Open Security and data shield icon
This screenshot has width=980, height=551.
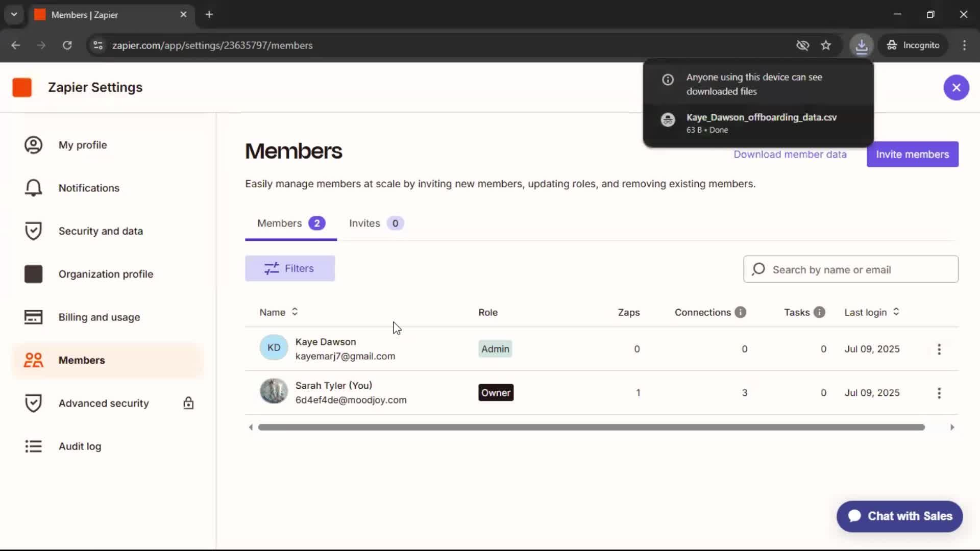tap(33, 231)
